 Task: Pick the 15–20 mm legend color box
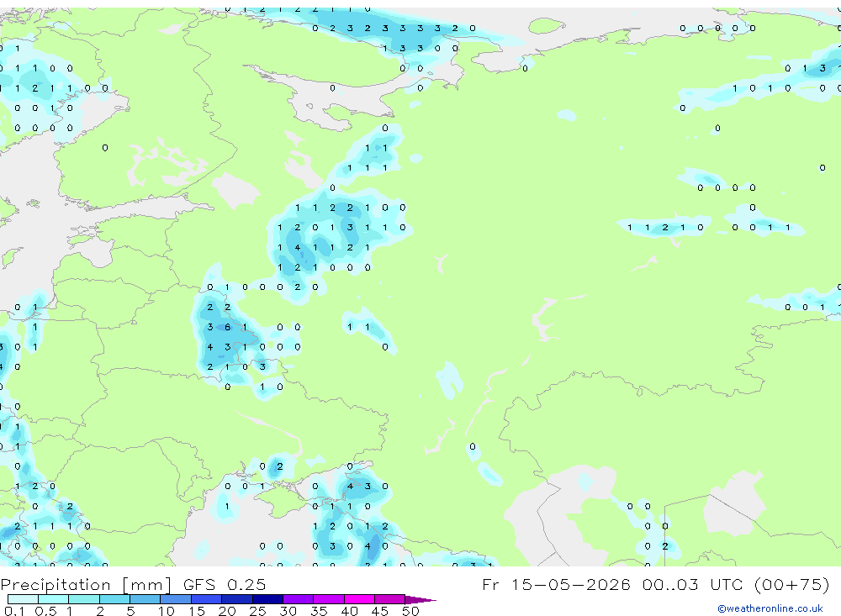(206, 599)
